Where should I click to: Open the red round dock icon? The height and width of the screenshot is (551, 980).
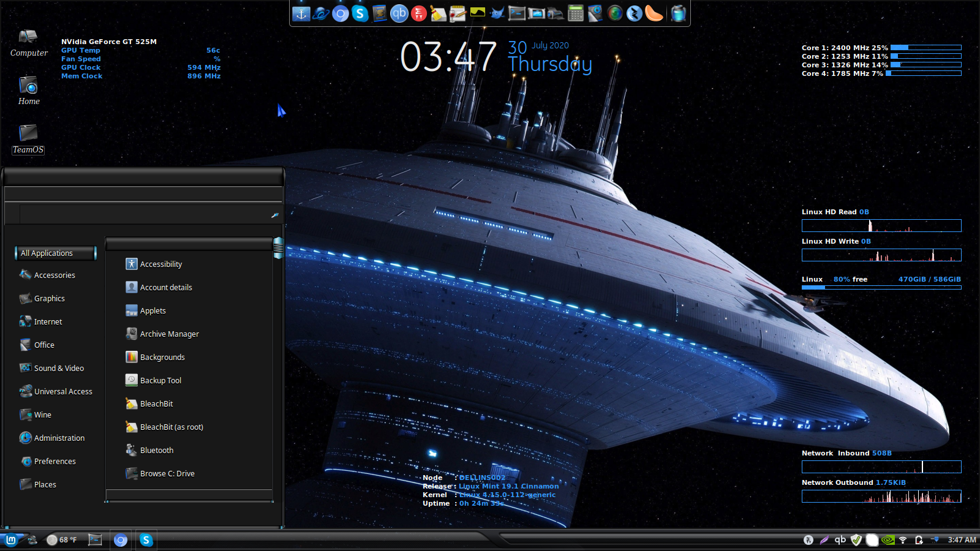(419, 13)
